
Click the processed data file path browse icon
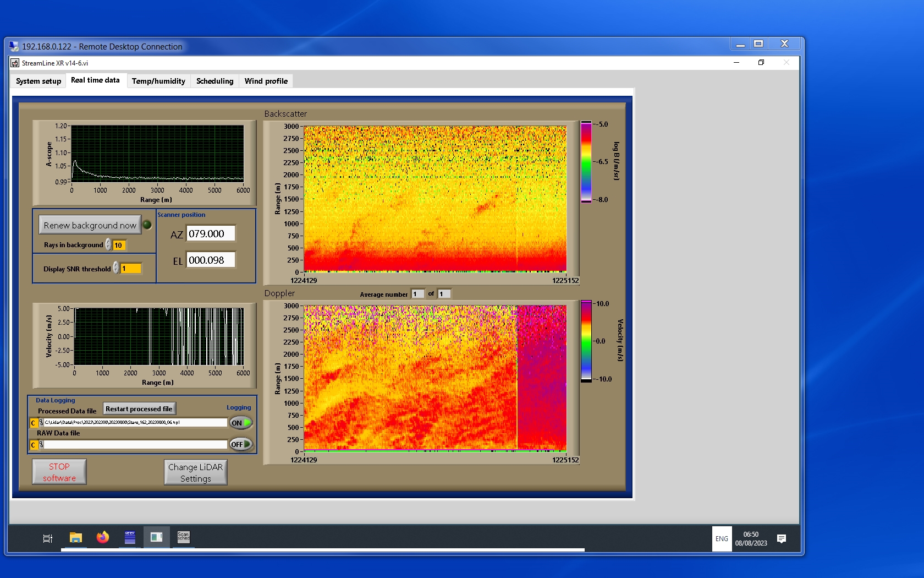(41, 423)
